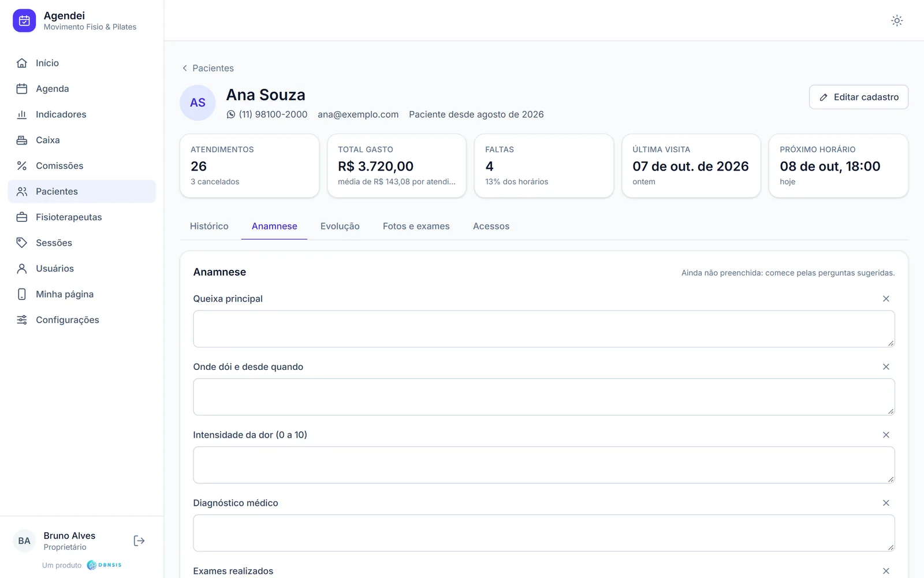Click the WhatsApp icon next to phone number
This screenshot has height=578, width=924.
click(x=231, y=114)
